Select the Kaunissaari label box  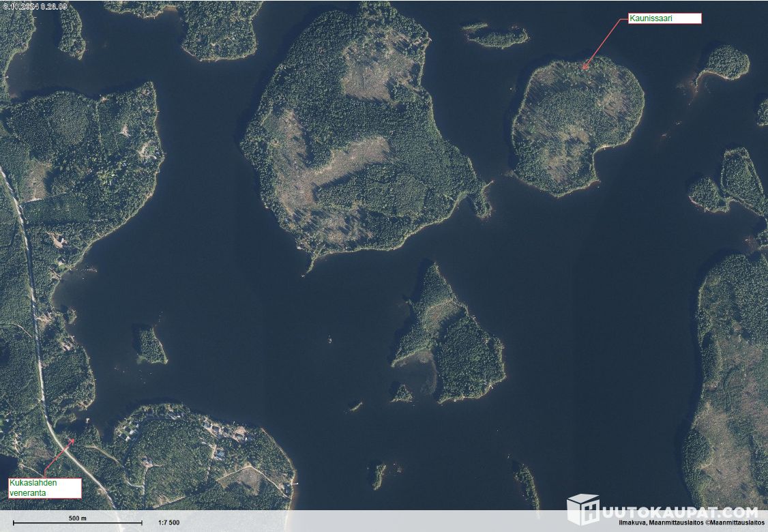pos(664,18)
